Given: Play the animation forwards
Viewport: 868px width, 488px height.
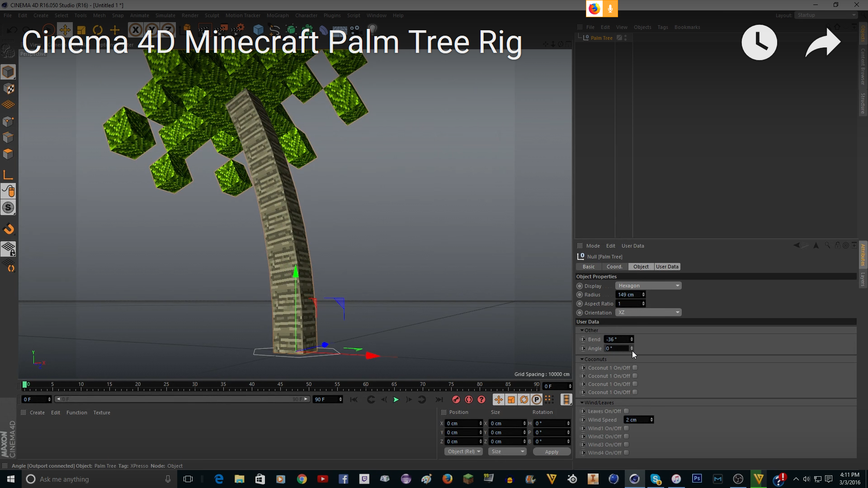Looking at the screenshot, I should 396,399.
